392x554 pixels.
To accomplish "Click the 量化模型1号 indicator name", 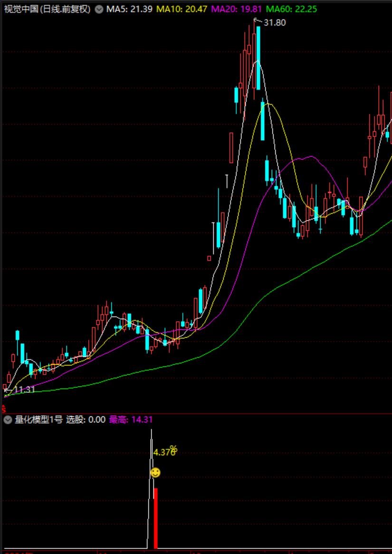I will point(38,420).
